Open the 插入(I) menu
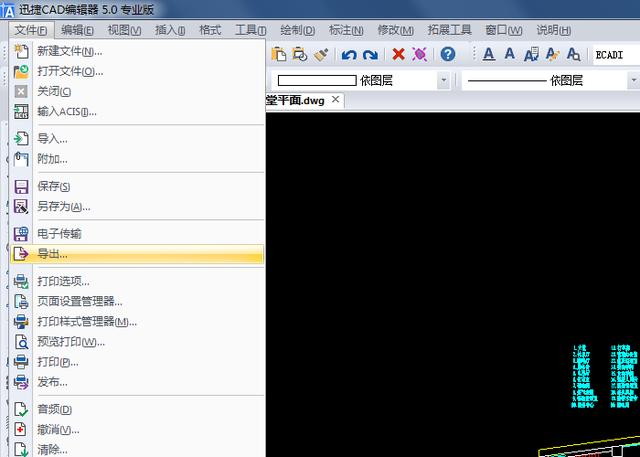Screen dimensions: 640x457 (170, 30)
